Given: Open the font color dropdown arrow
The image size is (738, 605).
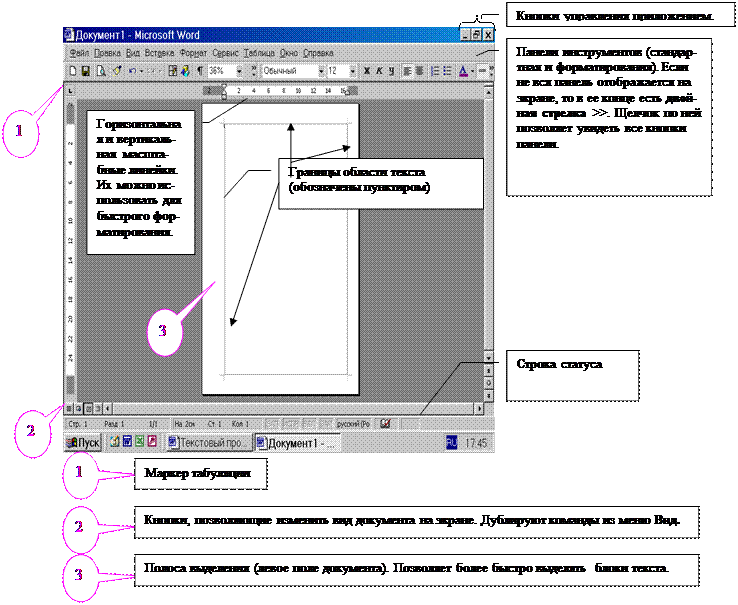Looking at the screenshot, I should tap(472, 71).
